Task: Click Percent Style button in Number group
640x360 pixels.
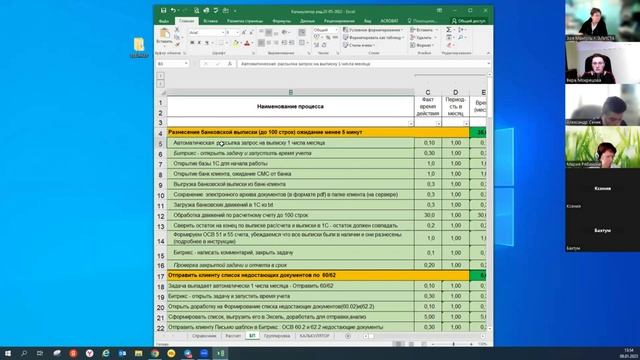Action: [x=328, y=38]
